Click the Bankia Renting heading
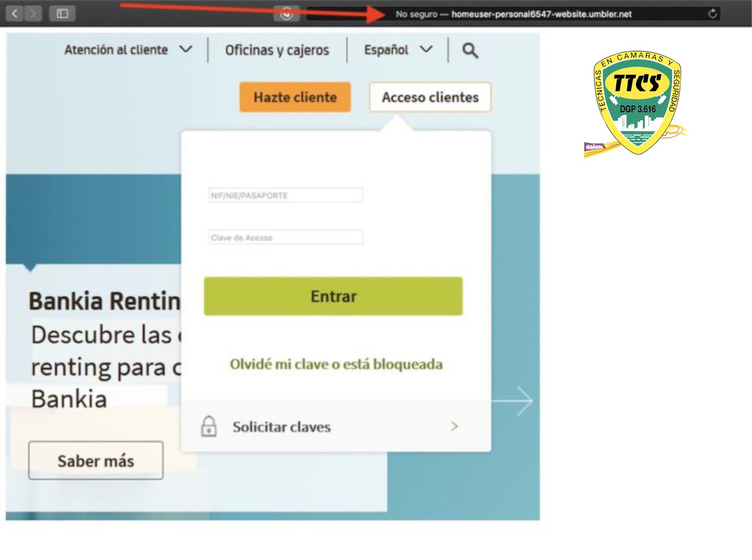The image size is (752, 560). click(x=104, y=301)
